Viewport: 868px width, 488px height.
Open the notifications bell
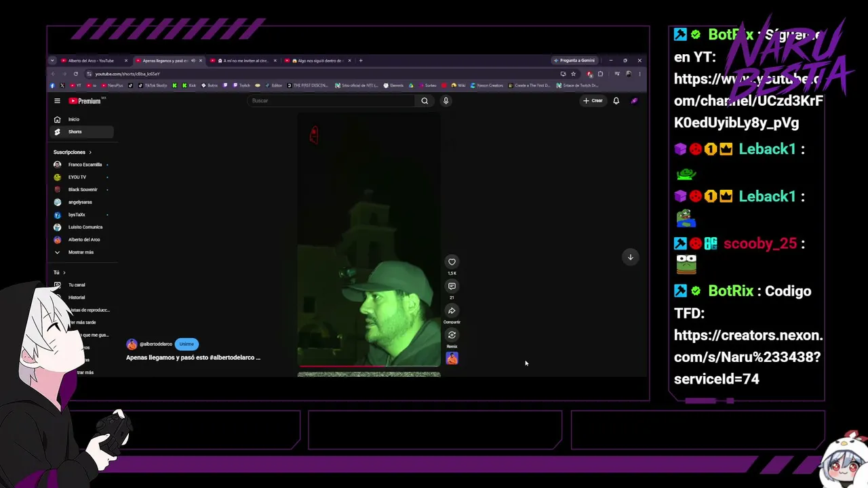pos(616,101)
